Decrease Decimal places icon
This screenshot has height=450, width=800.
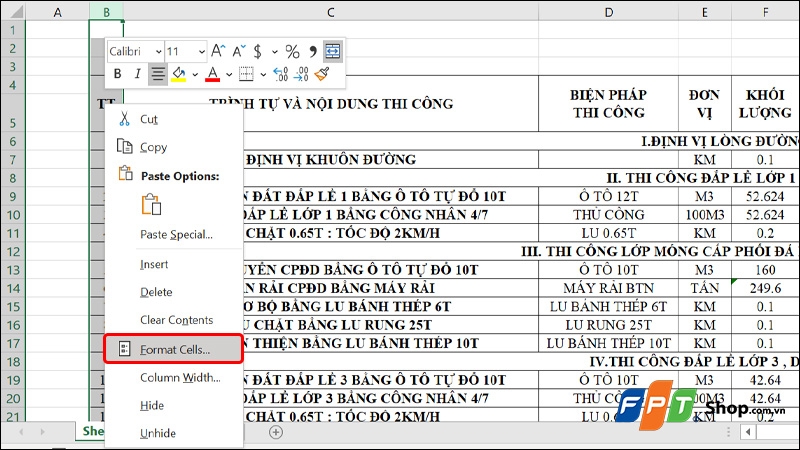tap(302, 74)
